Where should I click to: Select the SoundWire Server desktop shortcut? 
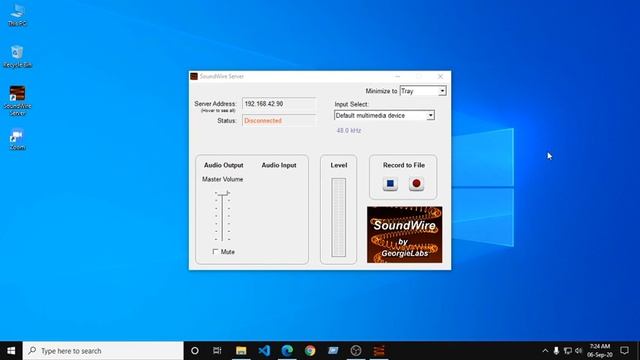point(18,101)
